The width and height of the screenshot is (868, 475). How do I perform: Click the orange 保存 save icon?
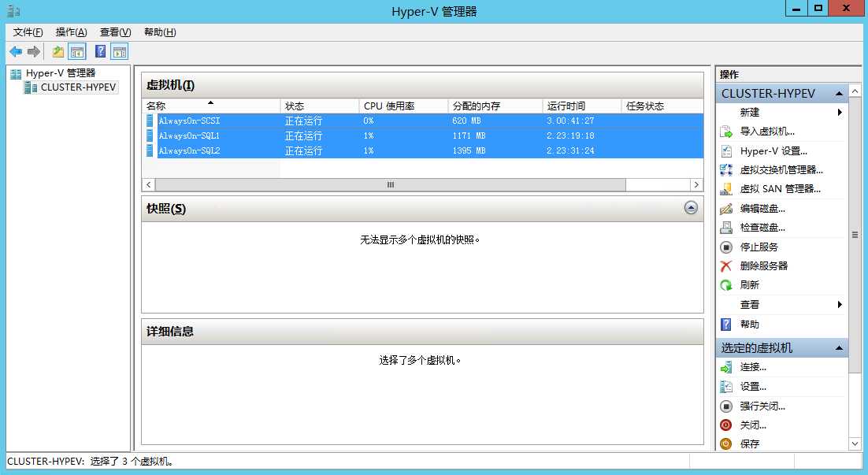click(x=725, y=444)
